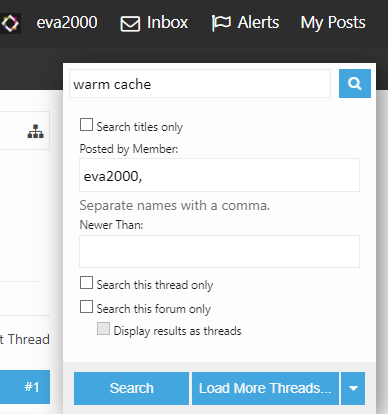Click the #1 post number link

(32, 387)
